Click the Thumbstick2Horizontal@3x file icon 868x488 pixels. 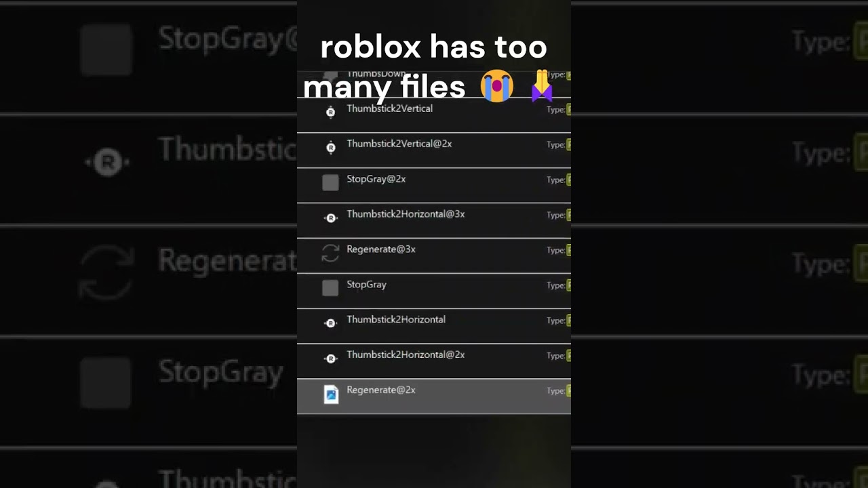(330, 218)
